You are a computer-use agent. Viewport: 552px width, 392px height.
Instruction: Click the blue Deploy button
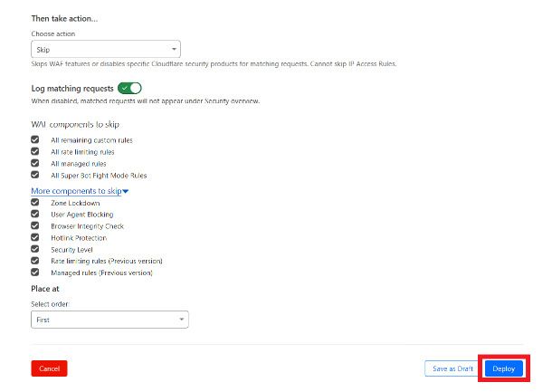click(504, 368)
